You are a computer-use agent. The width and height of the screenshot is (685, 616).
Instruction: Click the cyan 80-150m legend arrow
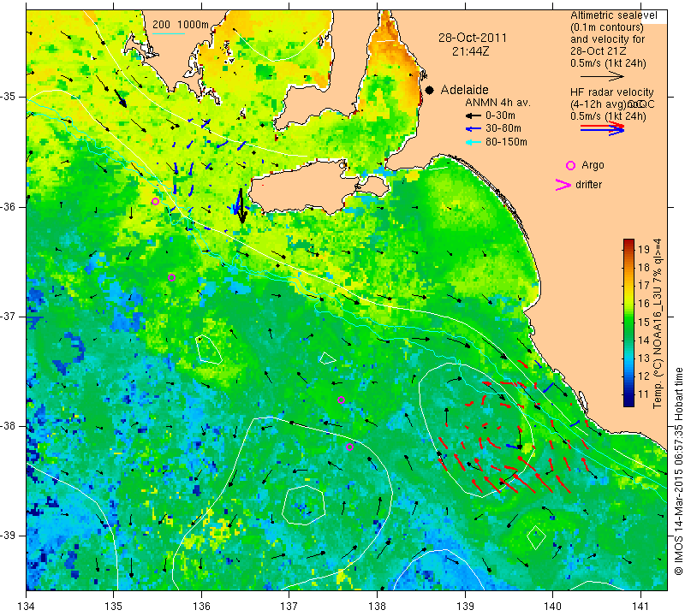(x=473, y=142)
